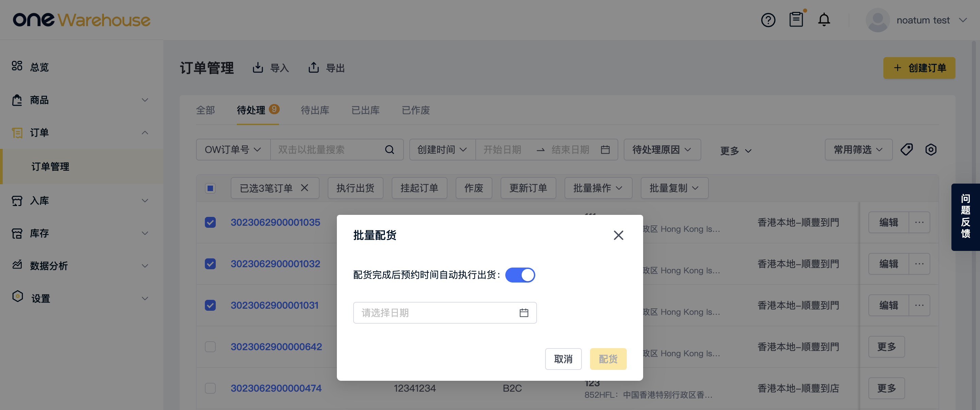This screenshot has width=980, height=410.
Task: Switch to the 已作废 tab
Action: point(416,110)
